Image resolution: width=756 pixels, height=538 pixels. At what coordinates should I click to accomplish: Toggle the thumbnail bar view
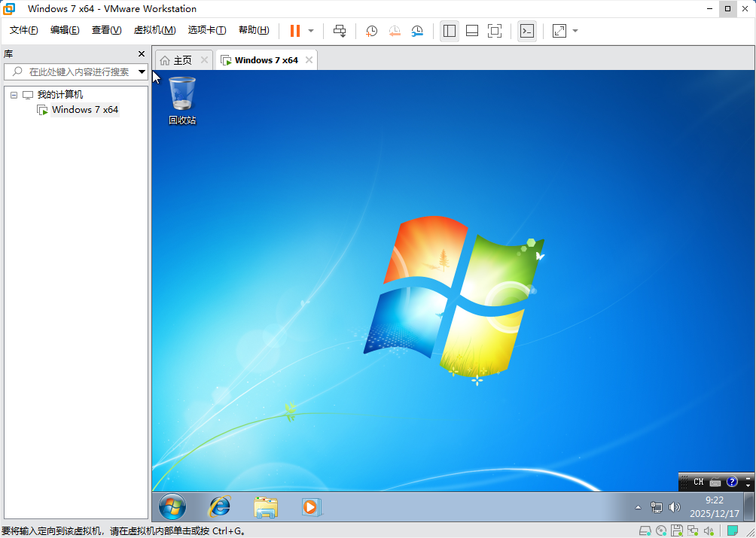(x=472, y=31)
